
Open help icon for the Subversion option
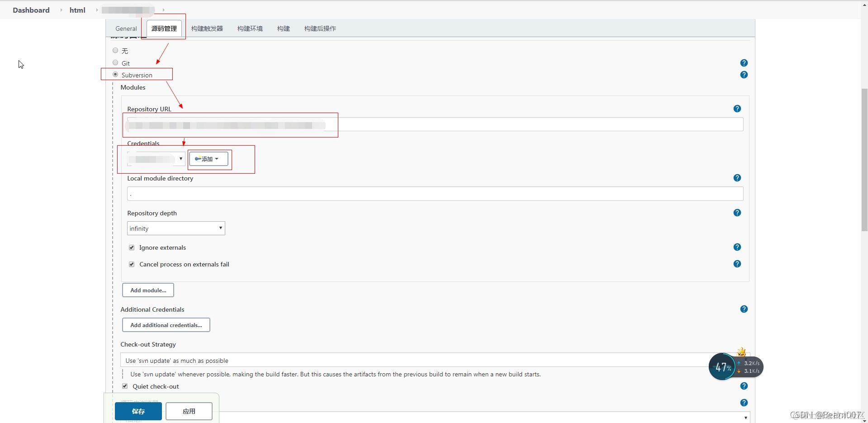pos(744,75)
